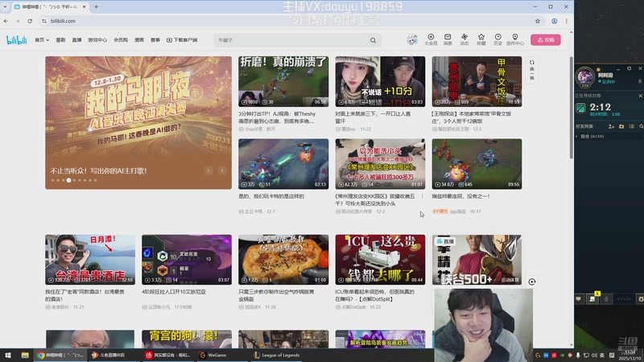644x362 pixels.
Task: Open the Bilibili logo home link
Action: [x=16, y=39]
